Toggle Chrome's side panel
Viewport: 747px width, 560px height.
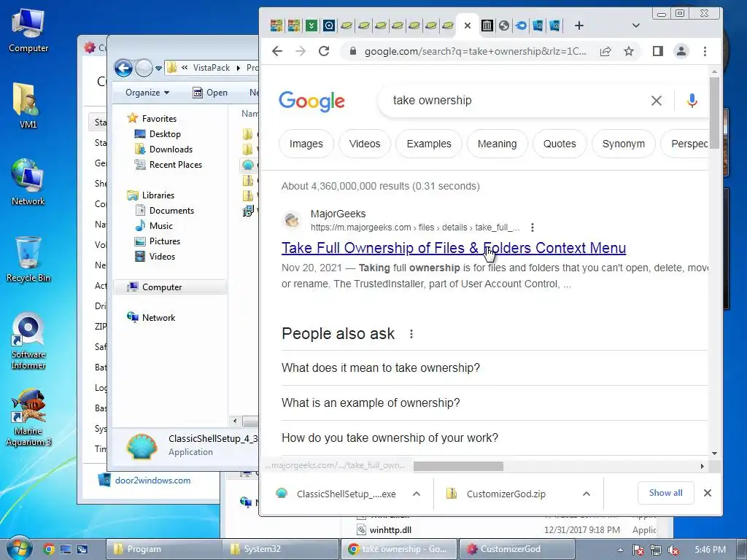(x=658, y=52)
